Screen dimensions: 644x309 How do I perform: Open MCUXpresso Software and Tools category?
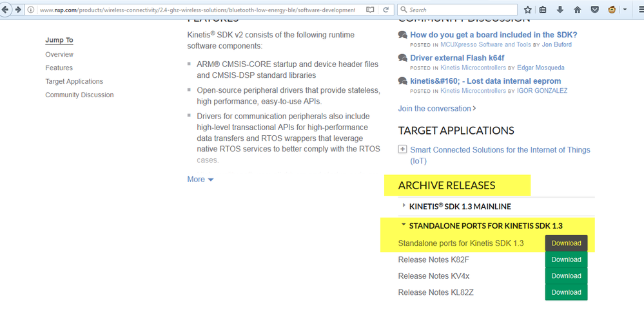click(x=486, y=44)
